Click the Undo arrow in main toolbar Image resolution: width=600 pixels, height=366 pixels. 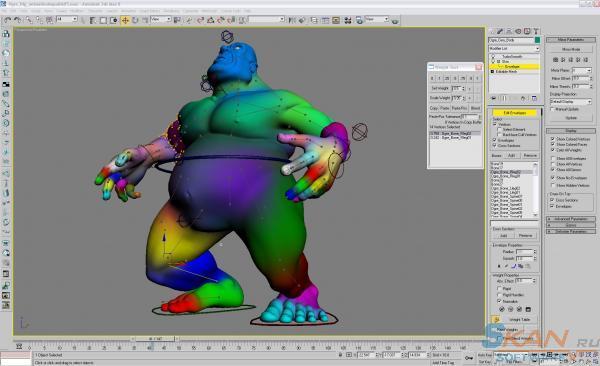pos(7,20)
